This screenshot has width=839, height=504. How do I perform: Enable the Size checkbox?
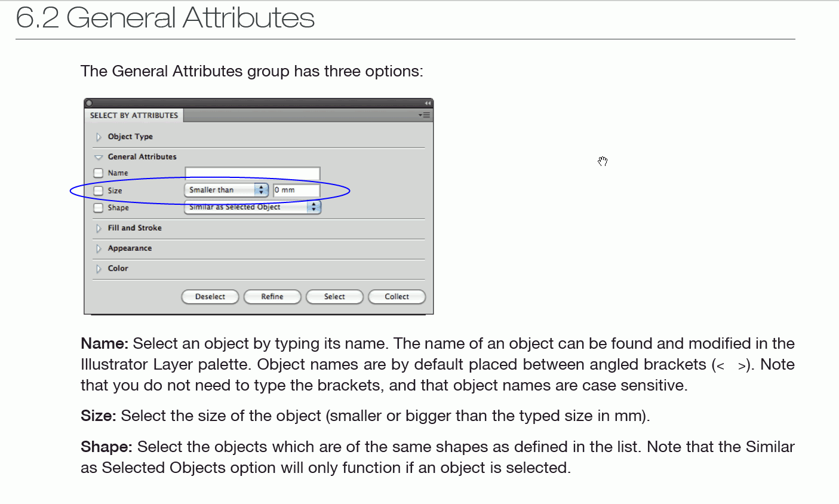[x=99, y=191]
